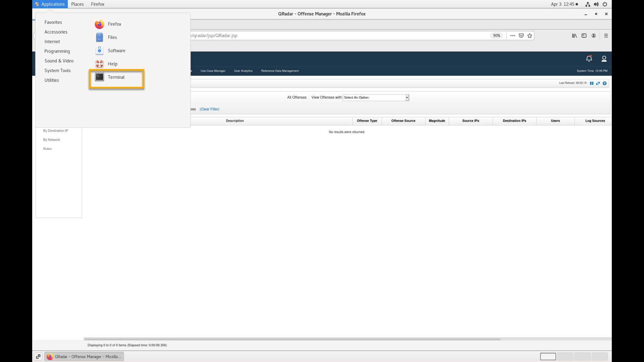Open the QRadar help icon
Viewport: 644px width, 362px height.
point(604,83)
